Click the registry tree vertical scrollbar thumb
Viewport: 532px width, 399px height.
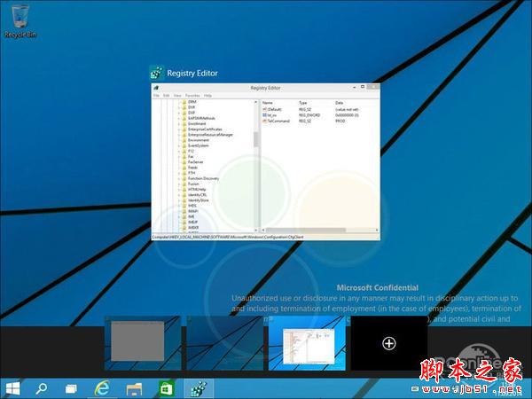(x=256, y=139)
